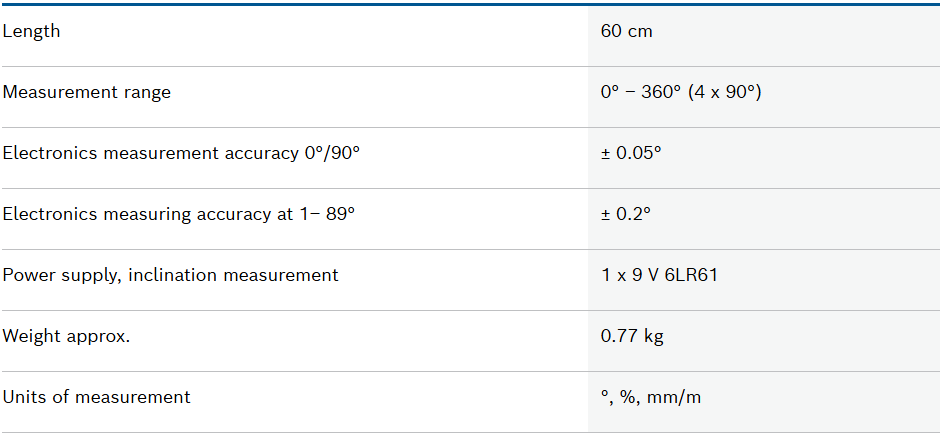This screenshot has width=942, height=434.
Task: Select the '°, %, mm/m' units value
Action: click(651, 397)
